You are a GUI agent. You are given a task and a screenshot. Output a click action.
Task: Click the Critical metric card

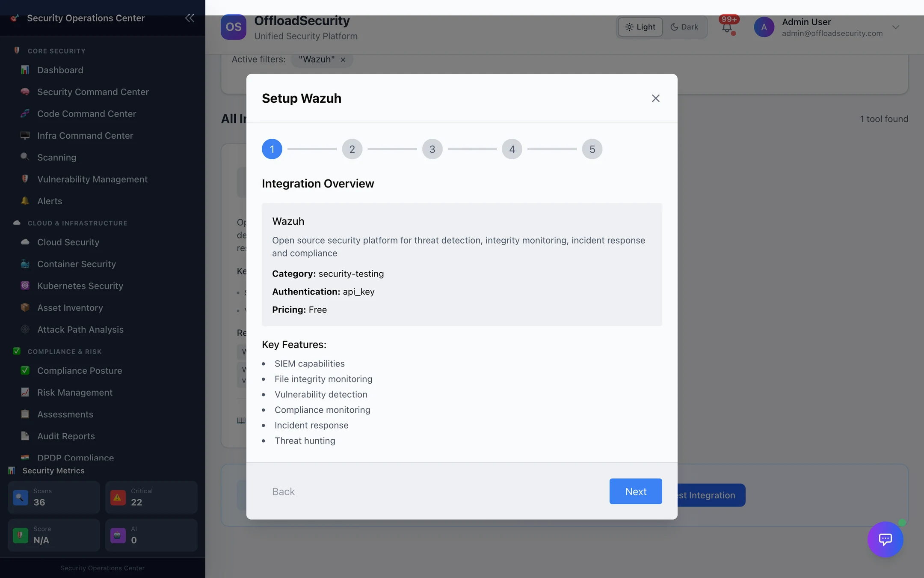click(x=151, y=497)
